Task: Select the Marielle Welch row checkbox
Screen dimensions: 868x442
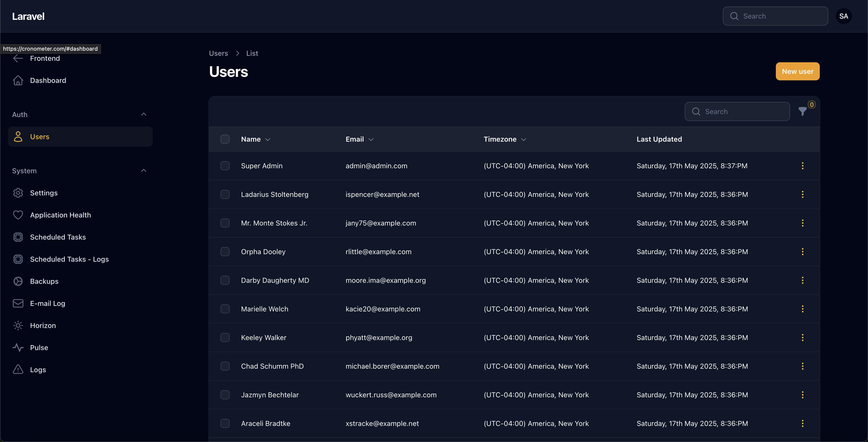Action: [x=225, y=309]
